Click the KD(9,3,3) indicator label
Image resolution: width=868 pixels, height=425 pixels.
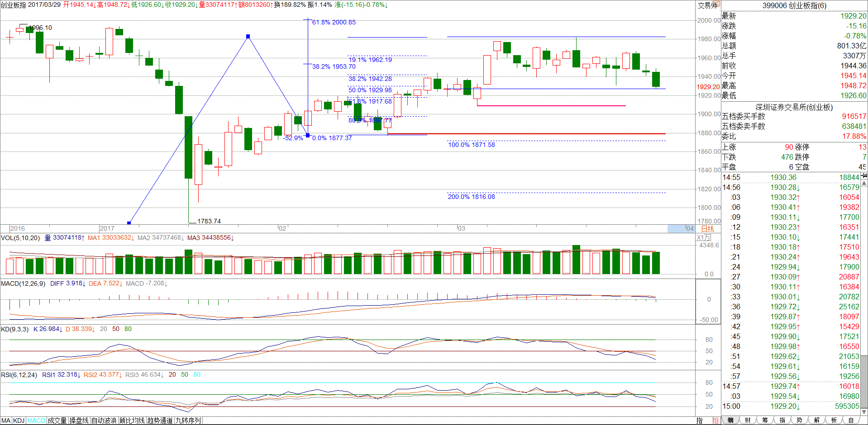15,329
